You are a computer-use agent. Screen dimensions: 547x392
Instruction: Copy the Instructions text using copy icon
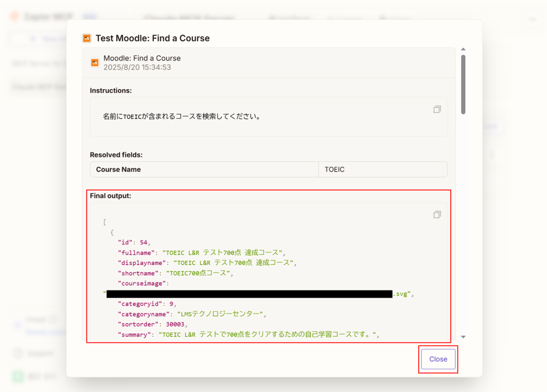(437, 109)
